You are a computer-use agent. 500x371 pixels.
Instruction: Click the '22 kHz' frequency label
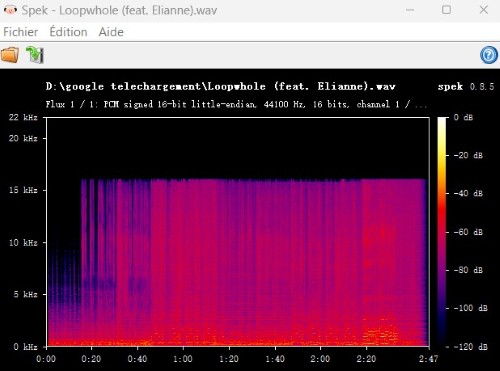coord(23,117)
